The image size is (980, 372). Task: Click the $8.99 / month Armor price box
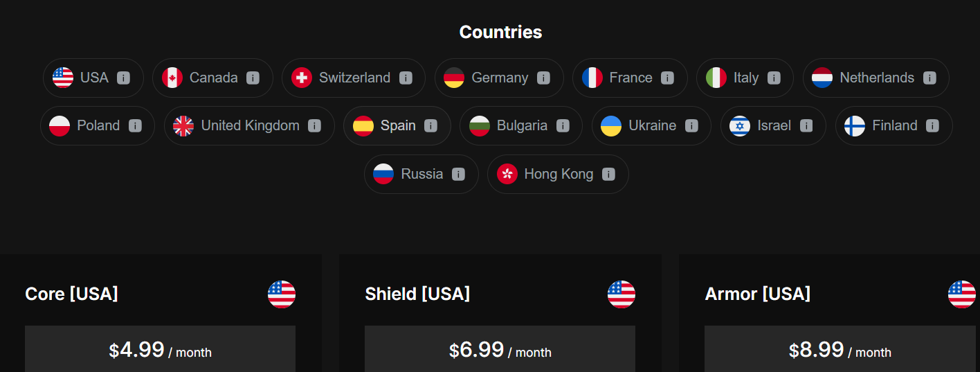[x=840, y=349]
